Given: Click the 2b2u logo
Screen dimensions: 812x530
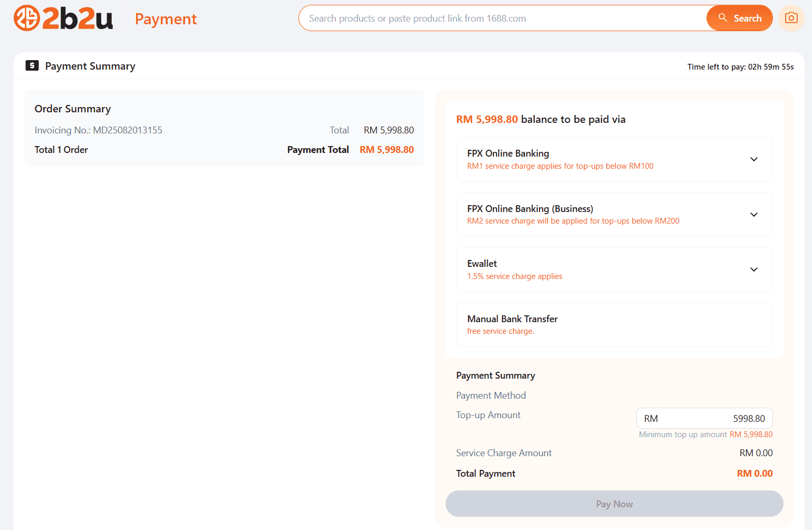Looking at the screenshot, I should point(63,18).
